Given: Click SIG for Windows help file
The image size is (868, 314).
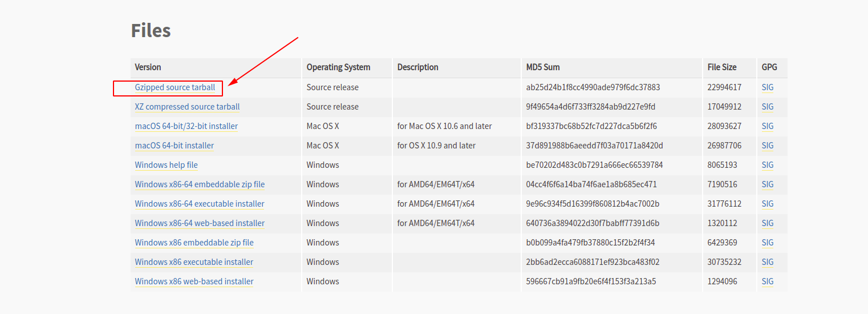Looking at the screenshot, I should (x=768, y=165).
